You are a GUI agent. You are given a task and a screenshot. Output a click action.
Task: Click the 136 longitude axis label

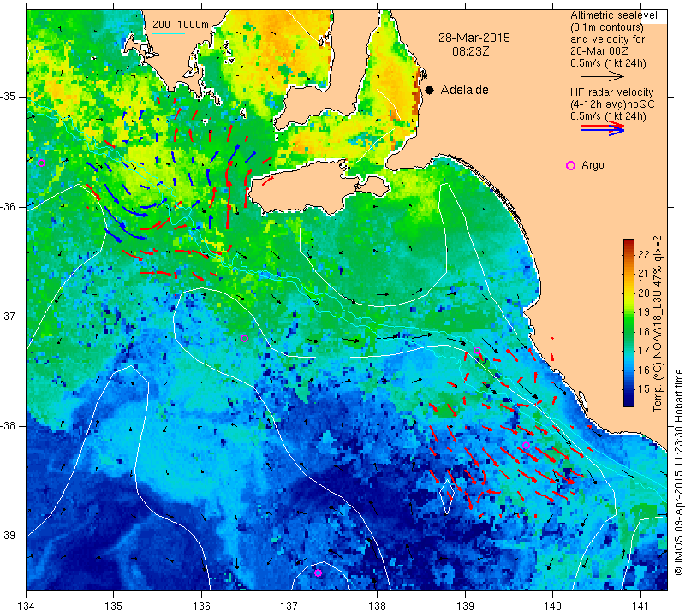201,607
